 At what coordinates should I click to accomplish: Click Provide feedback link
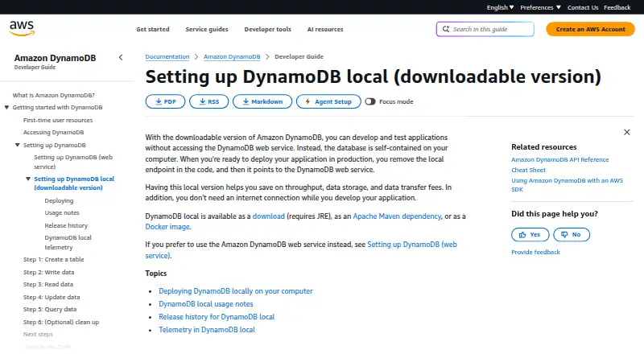(x=535, y=252)
